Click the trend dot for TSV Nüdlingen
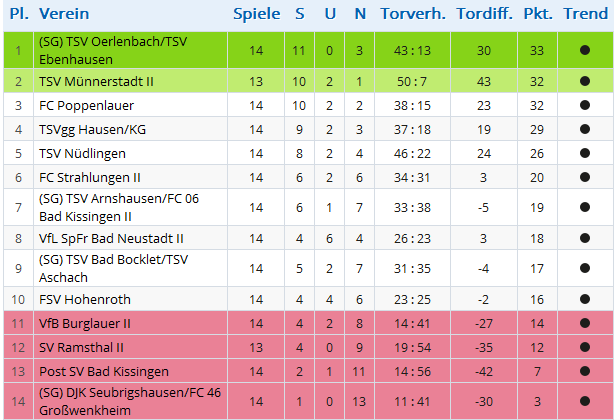 point(584,153)
